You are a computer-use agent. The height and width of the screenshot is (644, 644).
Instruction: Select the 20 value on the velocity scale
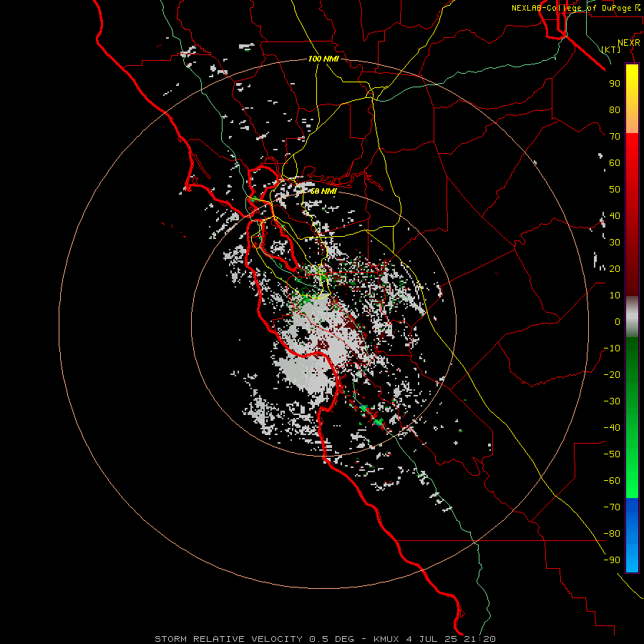pos(615,268)
